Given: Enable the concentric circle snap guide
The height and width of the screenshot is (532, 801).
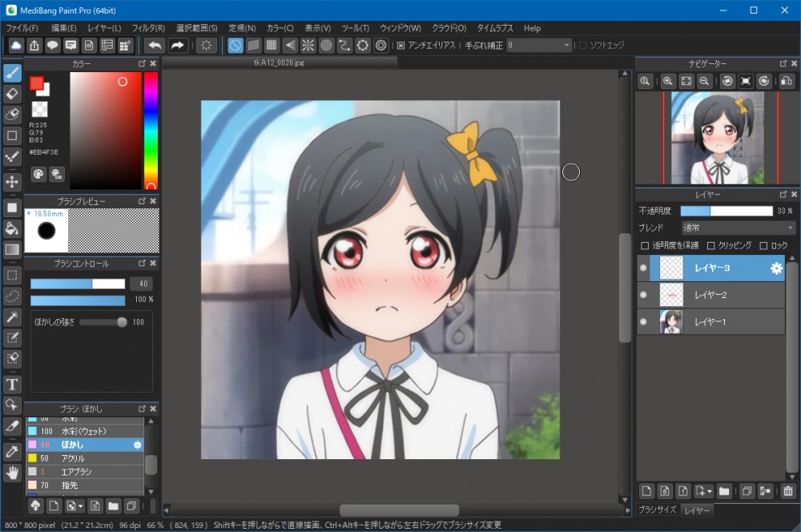Looking at the screenshot, I should point(326,46).
